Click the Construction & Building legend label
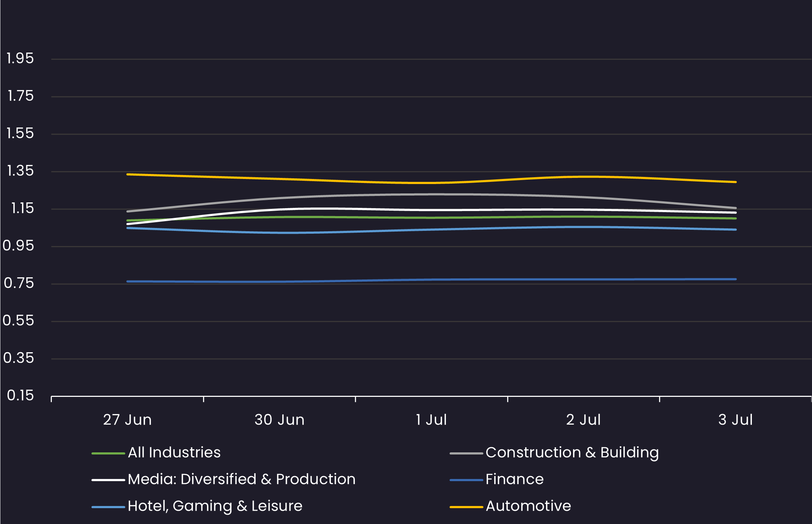This screenshot has width=812, height=524. pos(572,452)
